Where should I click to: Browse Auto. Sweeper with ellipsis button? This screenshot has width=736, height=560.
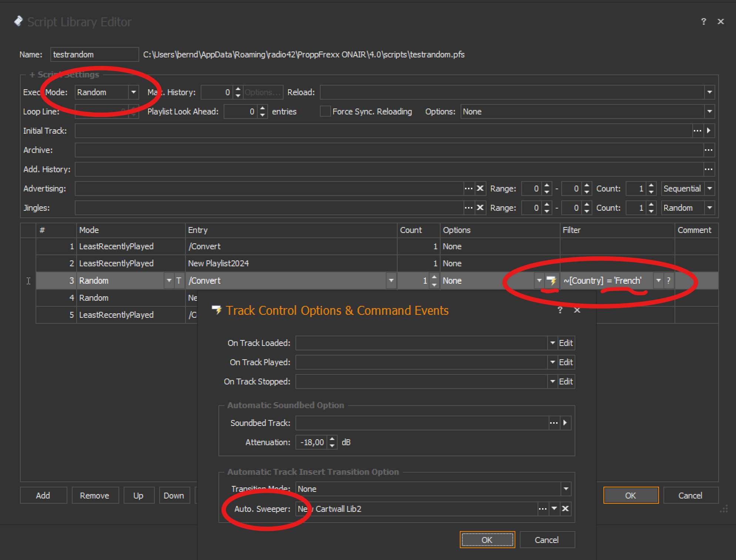[x=543, y=509]
